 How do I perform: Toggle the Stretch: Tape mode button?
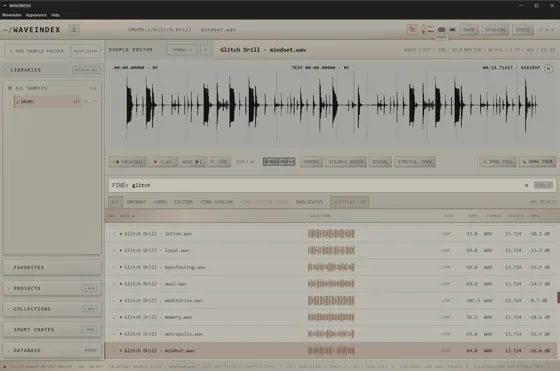pyautogui.click(x=415, y=162)
